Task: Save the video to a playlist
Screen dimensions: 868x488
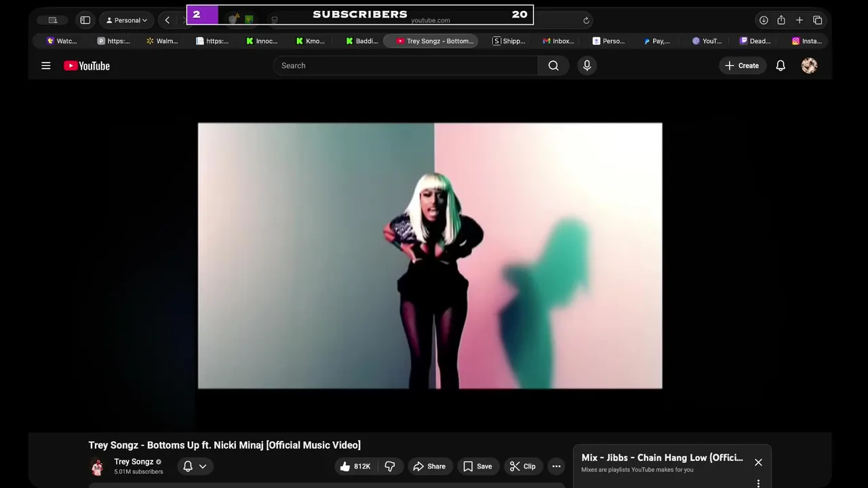Action: click(x=478, y=466)
